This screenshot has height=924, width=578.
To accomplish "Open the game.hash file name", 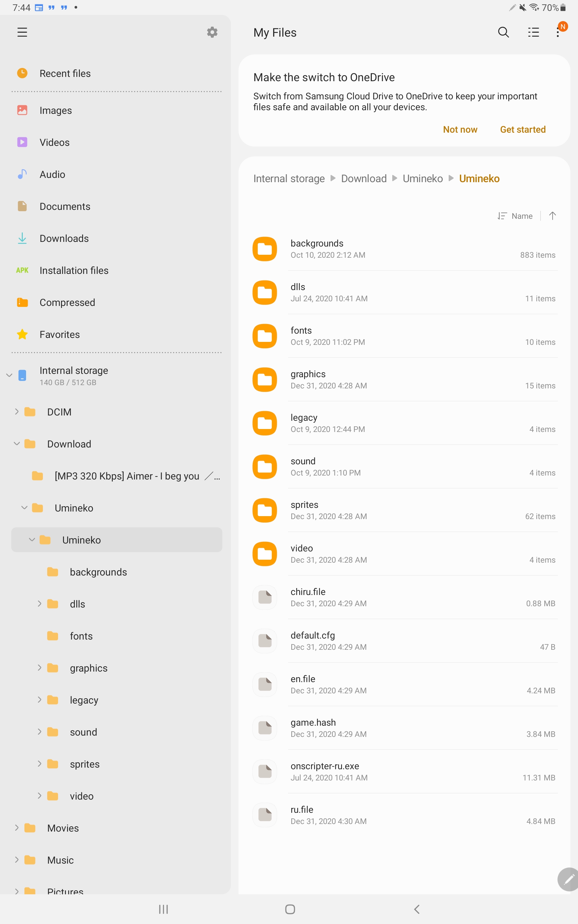I will pyautogui.click(x=313, y=722).
